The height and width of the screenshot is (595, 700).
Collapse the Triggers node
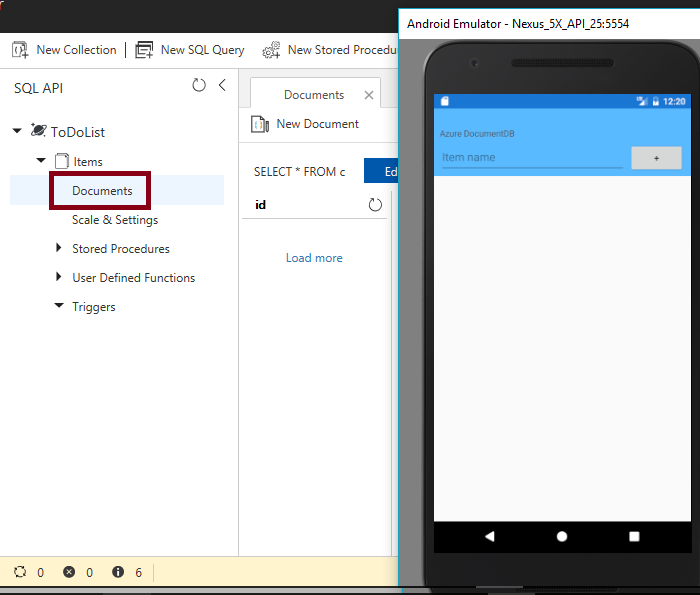(59, 305)
